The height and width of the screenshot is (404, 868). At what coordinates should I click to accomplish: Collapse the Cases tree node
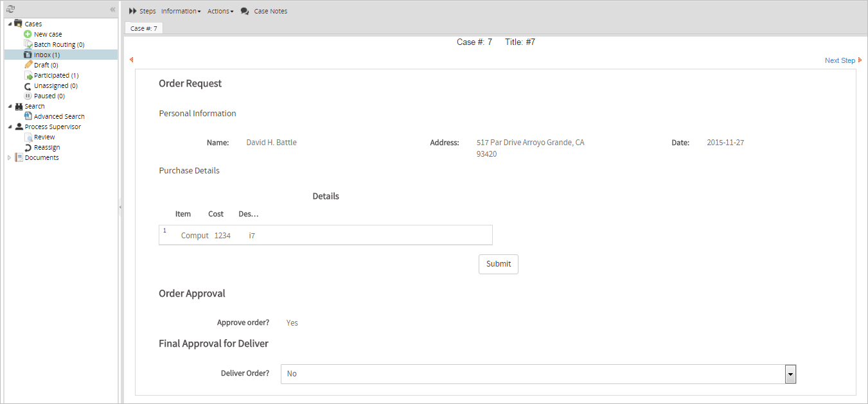coord(9,24)
